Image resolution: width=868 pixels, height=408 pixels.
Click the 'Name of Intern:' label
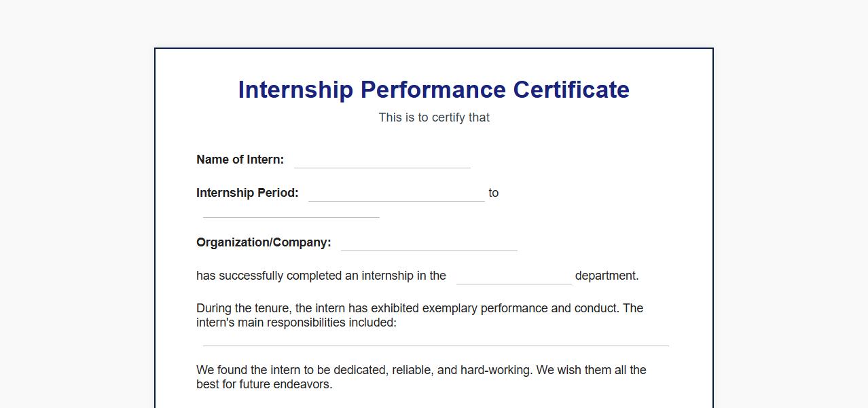coord(240,160)
